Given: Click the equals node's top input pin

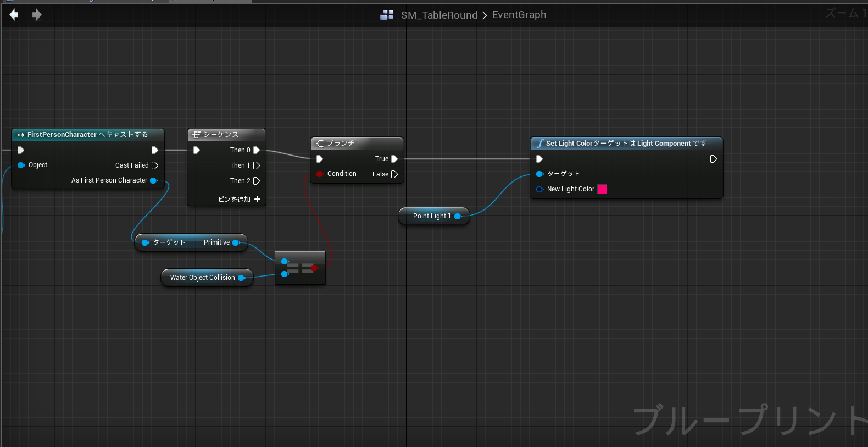Looking at the screenshot, I should tap(285, 262).
